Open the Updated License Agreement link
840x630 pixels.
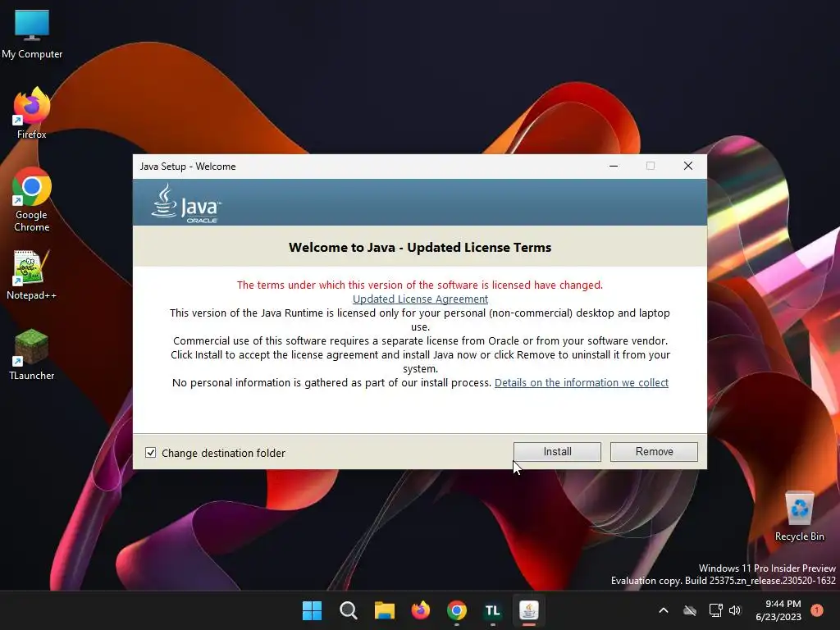420,299
